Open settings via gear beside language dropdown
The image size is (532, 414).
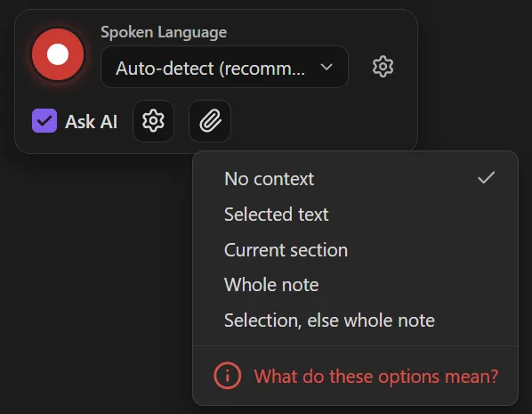click(x=383, y=67)
